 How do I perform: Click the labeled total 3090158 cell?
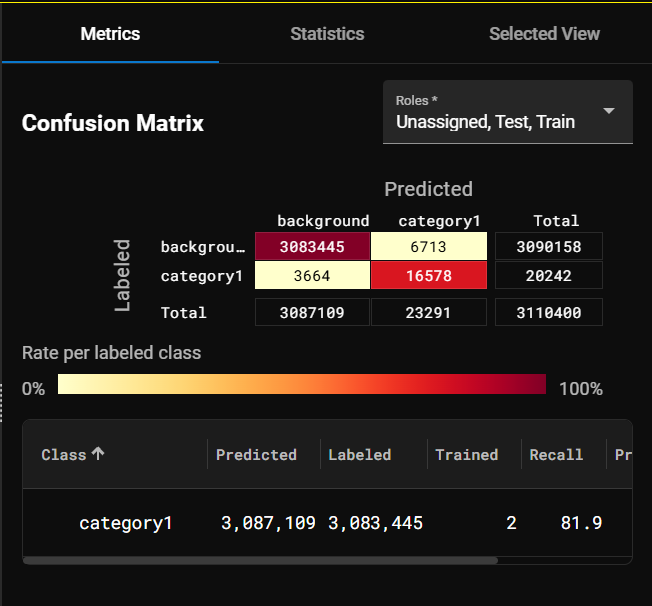[548, 246]
